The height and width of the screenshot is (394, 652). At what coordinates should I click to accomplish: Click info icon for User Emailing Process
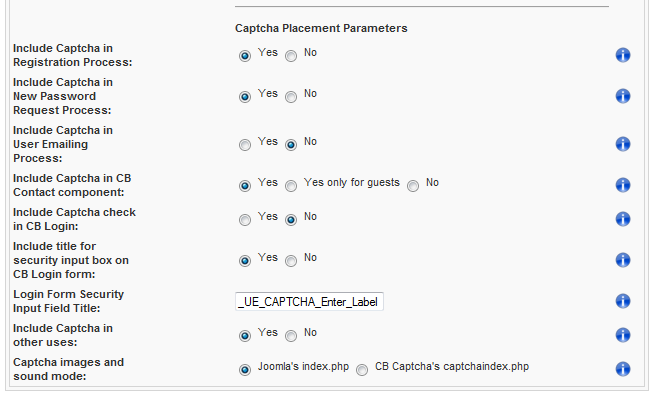(622, 144)
